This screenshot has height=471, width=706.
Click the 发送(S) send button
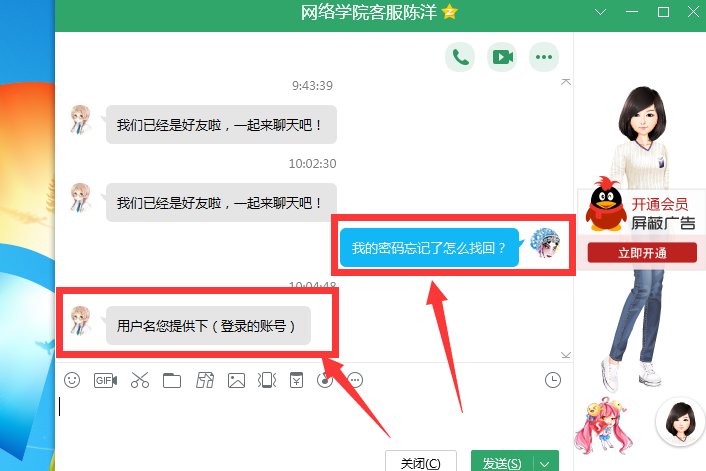point(502,462)
